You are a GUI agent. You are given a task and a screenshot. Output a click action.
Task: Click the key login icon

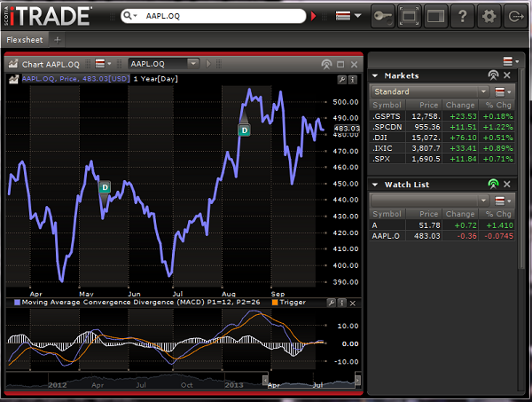click(383, 16)
